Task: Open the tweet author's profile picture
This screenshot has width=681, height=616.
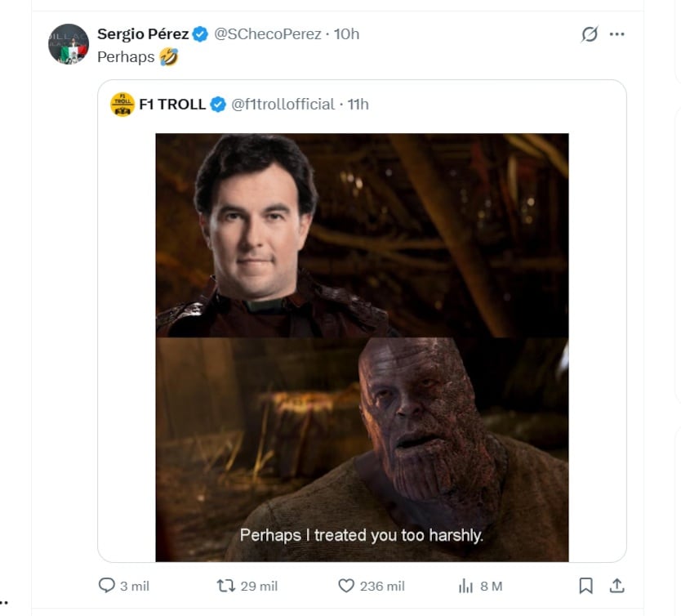Action: 69,44
